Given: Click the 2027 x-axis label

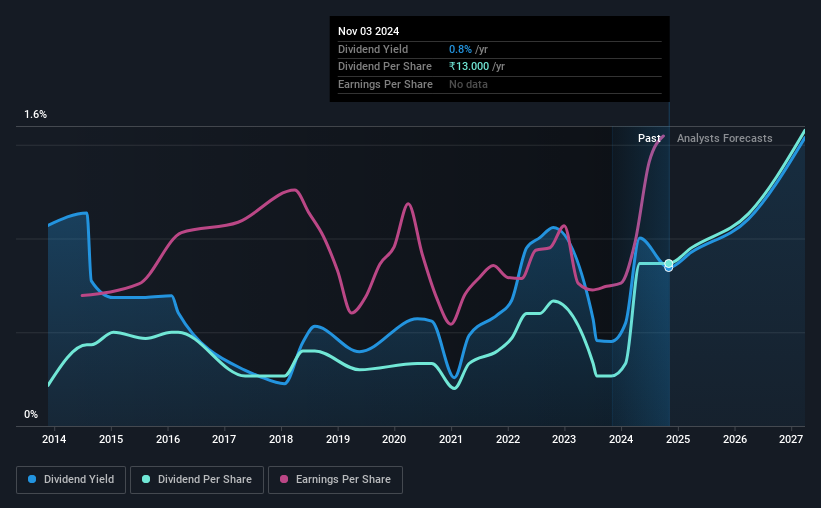Looking at the screenshot, I should pyautogui.click(x=791, y=439).
